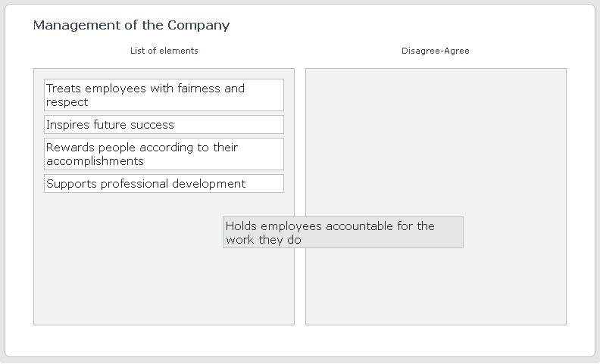Click the word 'Treats' in the first item
Screen dimensions: 600x364
[64, 89]
